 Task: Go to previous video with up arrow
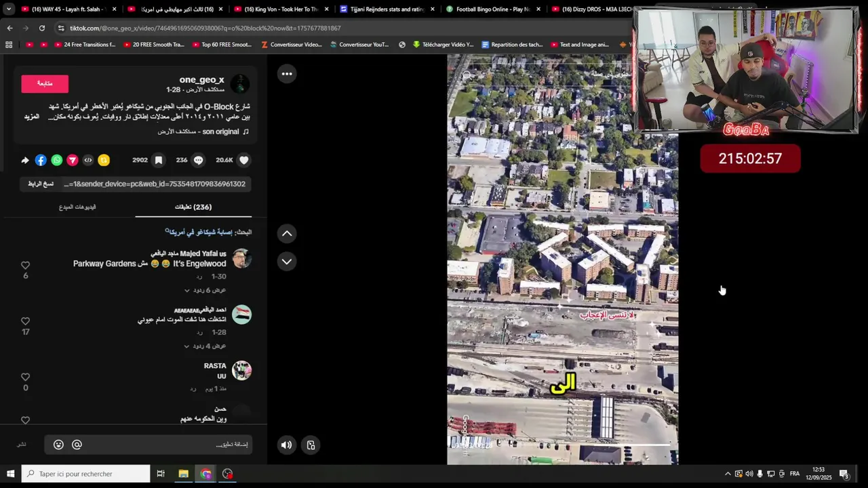pos(287,234)
